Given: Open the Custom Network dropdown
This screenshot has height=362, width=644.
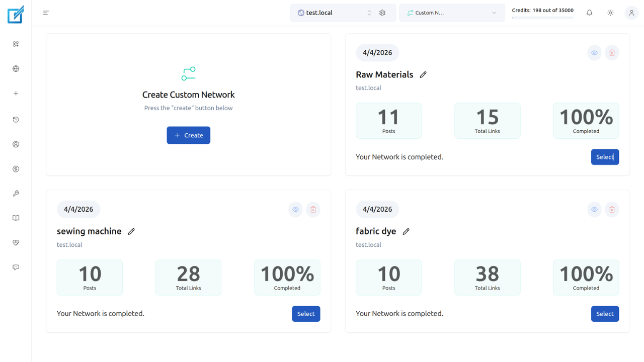Looking at the screenshot, I should 452,13.
